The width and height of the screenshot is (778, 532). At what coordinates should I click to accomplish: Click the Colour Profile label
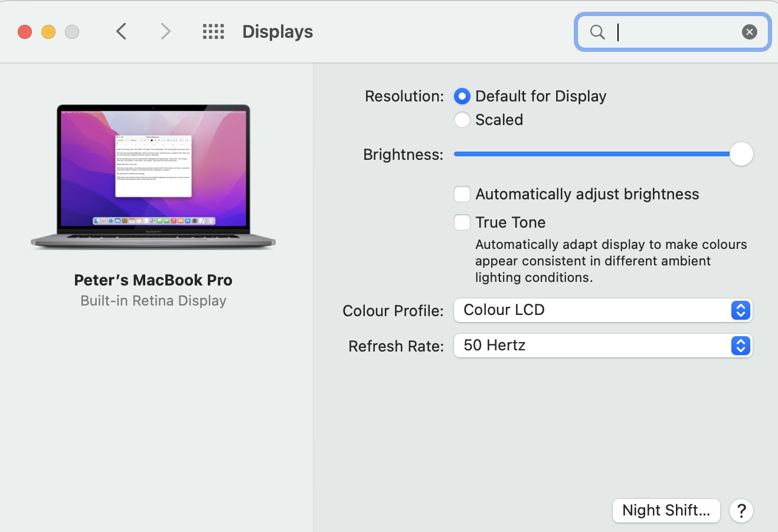tap(393, 311)
